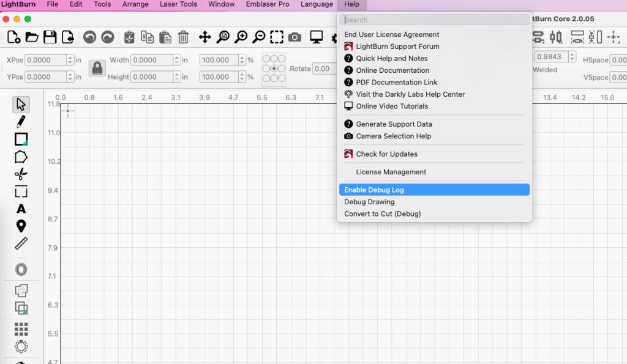The height and width of the screenshot is (364, 627).
Task: Click the Help menu search field
Action: point(434,20)
